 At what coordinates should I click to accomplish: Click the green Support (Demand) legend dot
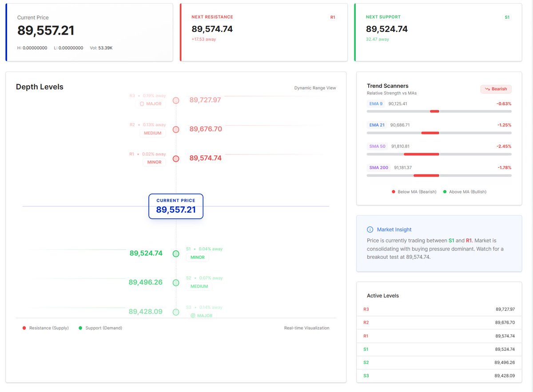pyautogui.click(x=80, y=328)
